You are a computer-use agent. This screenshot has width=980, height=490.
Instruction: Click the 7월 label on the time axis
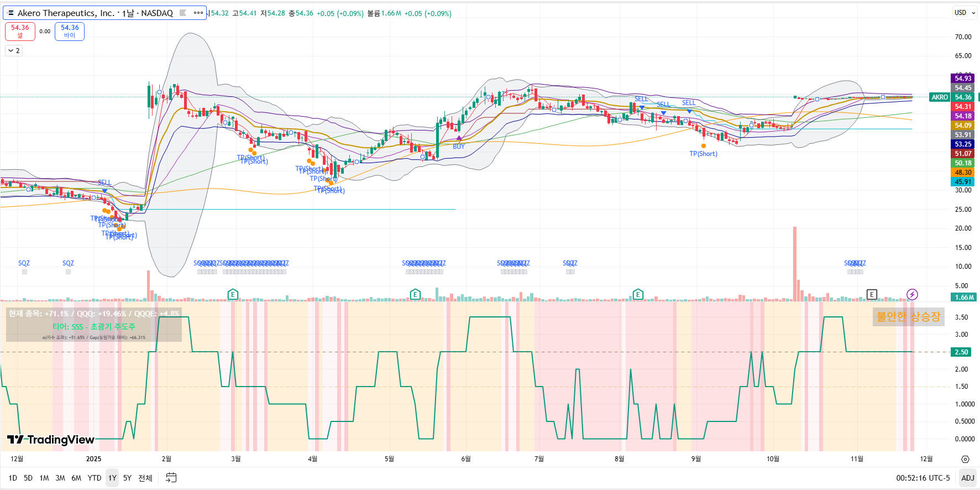(x=539, y=459)
